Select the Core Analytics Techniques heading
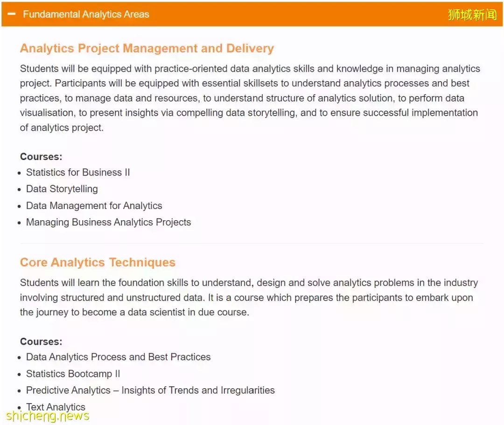 click(98, 263)
